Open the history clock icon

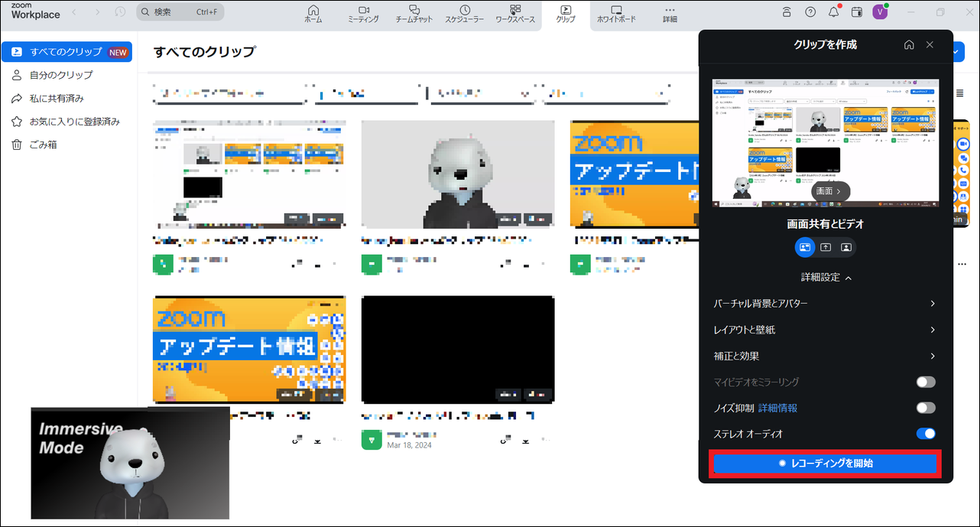(120, 12)
